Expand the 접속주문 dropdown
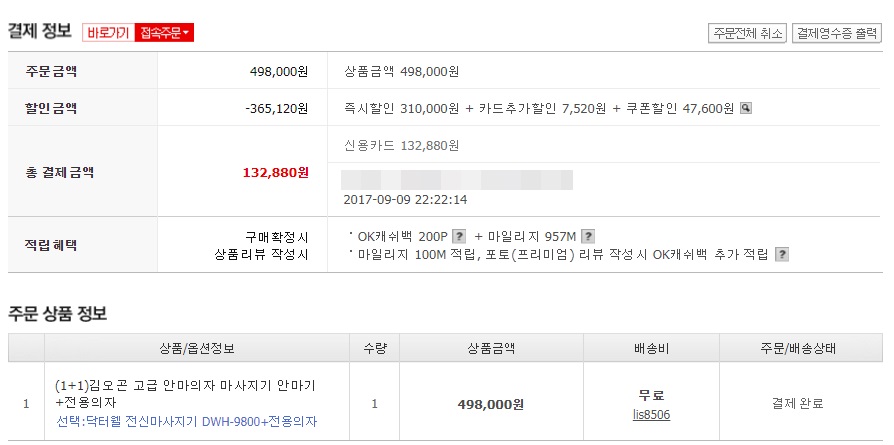This screenshot has height=445, width=894. tap(164, 33)
